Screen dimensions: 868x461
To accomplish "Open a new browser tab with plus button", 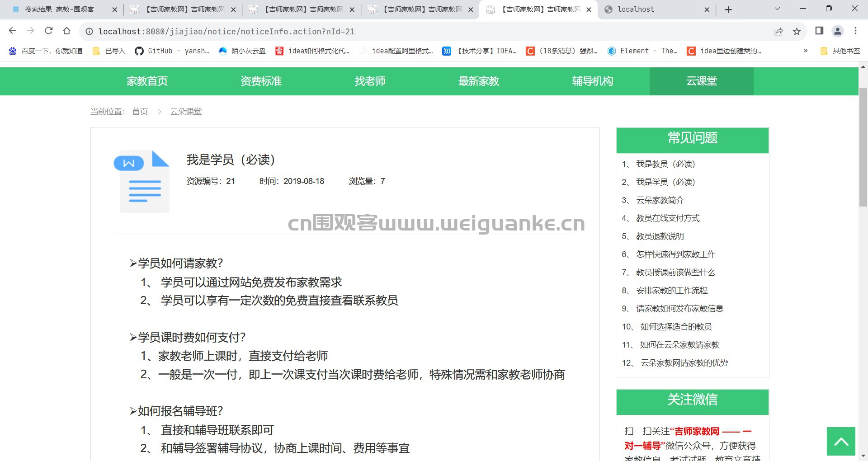I will [x=728, y=9].
